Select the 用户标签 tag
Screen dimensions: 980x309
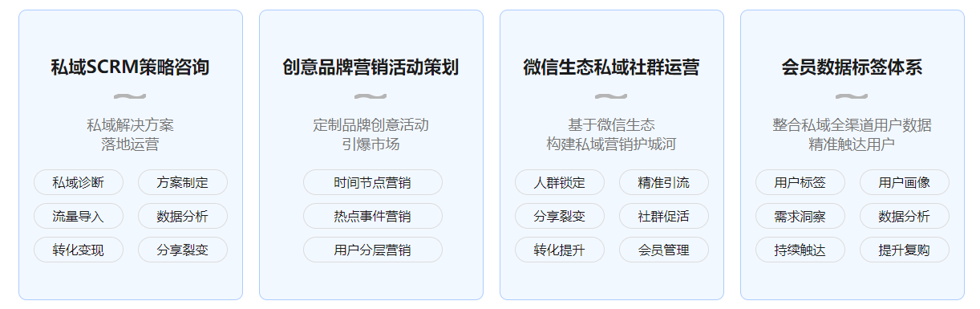click(800, 182)
